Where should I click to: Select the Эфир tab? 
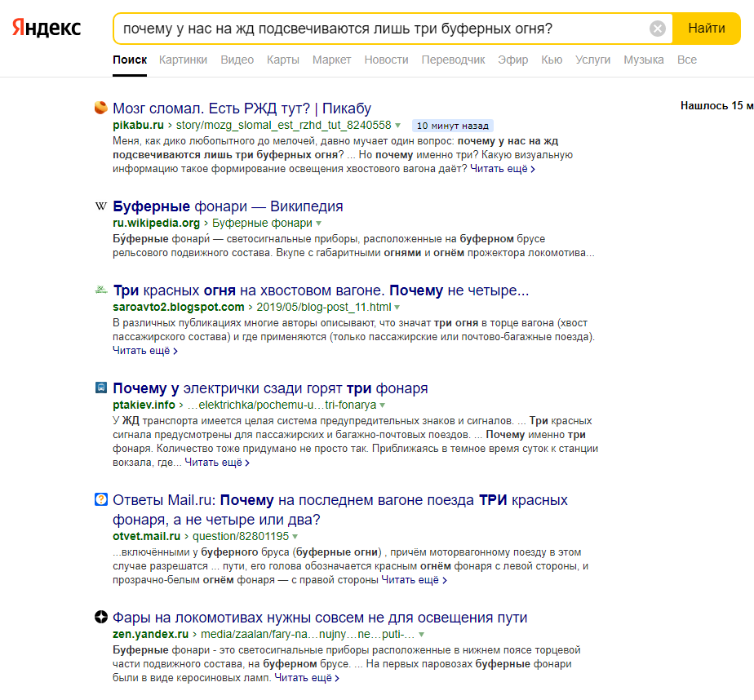point(512,60)
